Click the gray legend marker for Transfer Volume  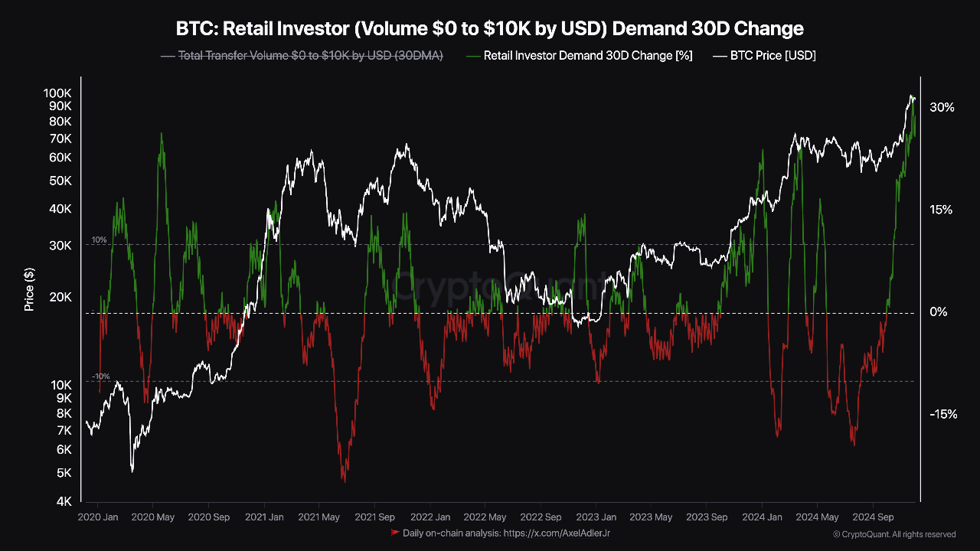(x=167, y=55)
